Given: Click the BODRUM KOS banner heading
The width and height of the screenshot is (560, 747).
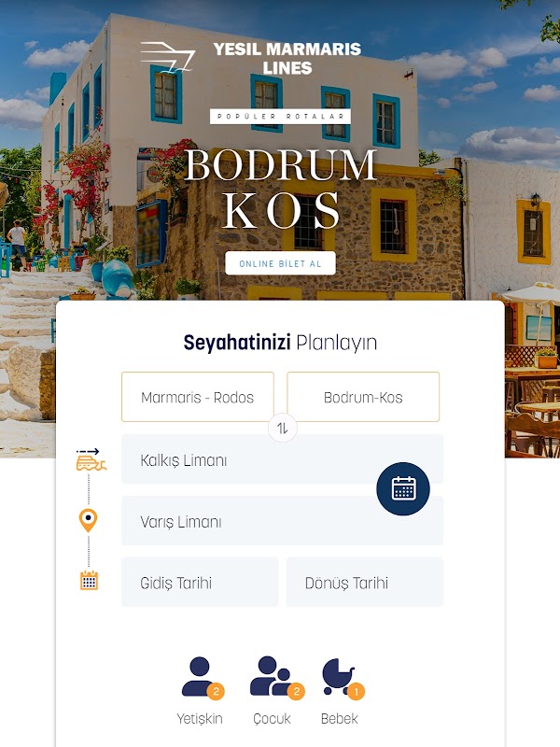Looking at the screenshot, I should [x=281, y=190].
